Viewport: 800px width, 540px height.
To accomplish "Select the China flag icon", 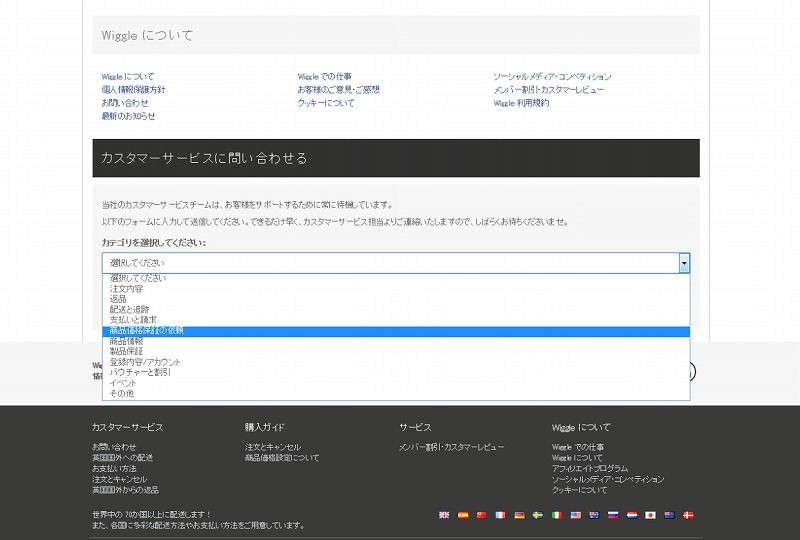I will click(x=482, y=515).
